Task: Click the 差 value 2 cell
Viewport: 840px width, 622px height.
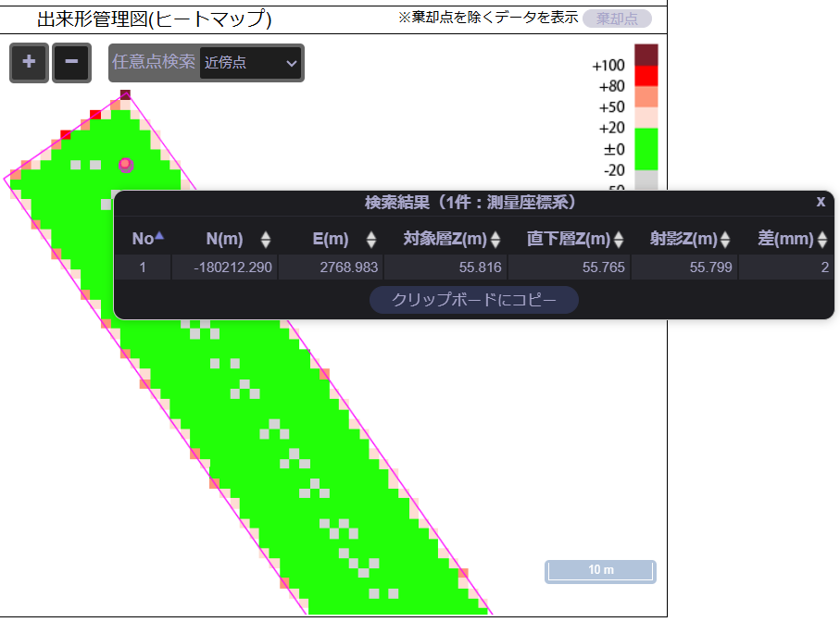Action: (x=785, y=267)
